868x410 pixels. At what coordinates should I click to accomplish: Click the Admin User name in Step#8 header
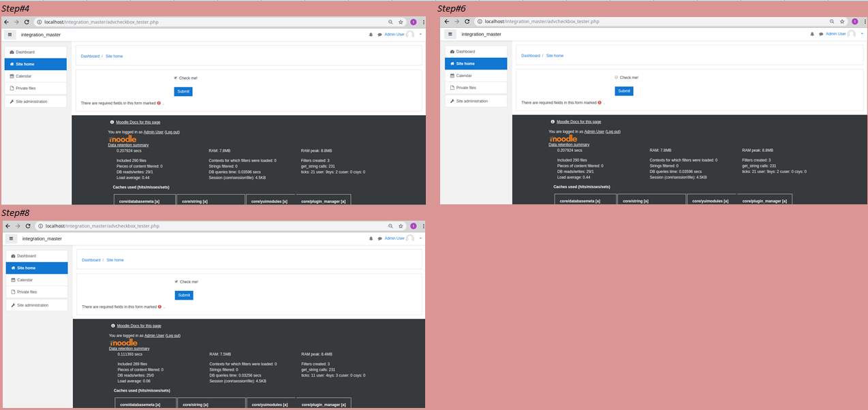click(394, 238)
